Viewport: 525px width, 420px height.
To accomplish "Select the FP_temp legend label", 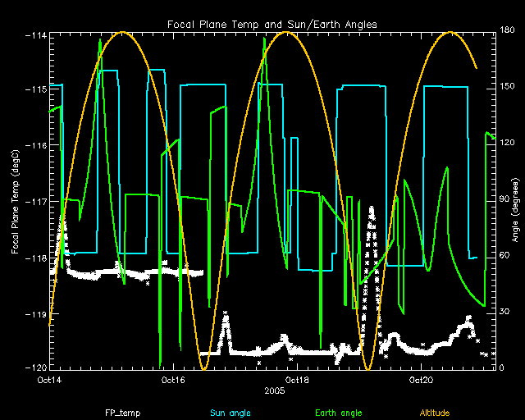I will [121, 412].
